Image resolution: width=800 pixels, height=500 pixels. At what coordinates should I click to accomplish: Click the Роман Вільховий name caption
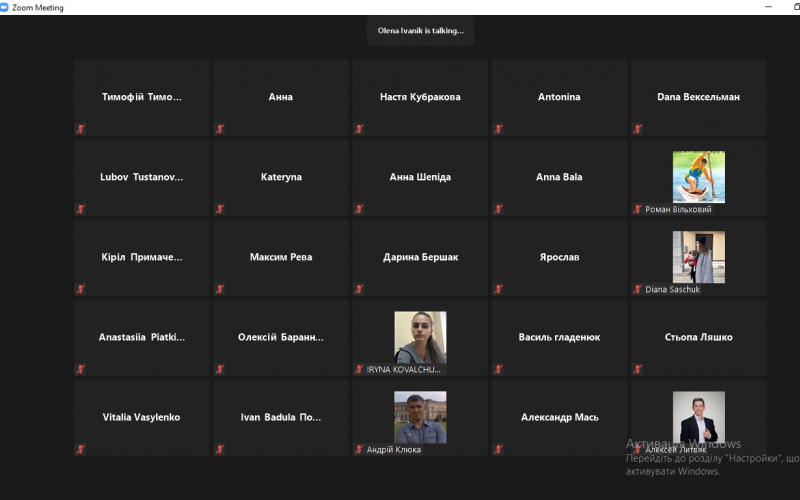tap(678, 209)
